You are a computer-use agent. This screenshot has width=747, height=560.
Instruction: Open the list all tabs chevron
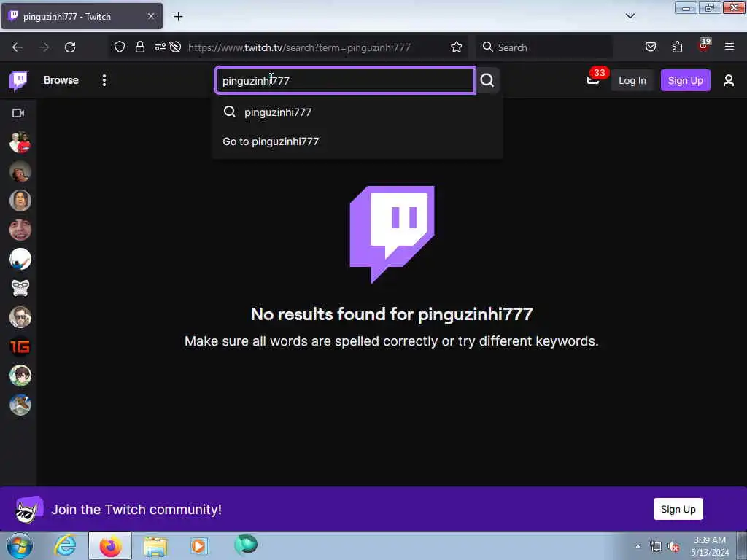click(630, 16)
